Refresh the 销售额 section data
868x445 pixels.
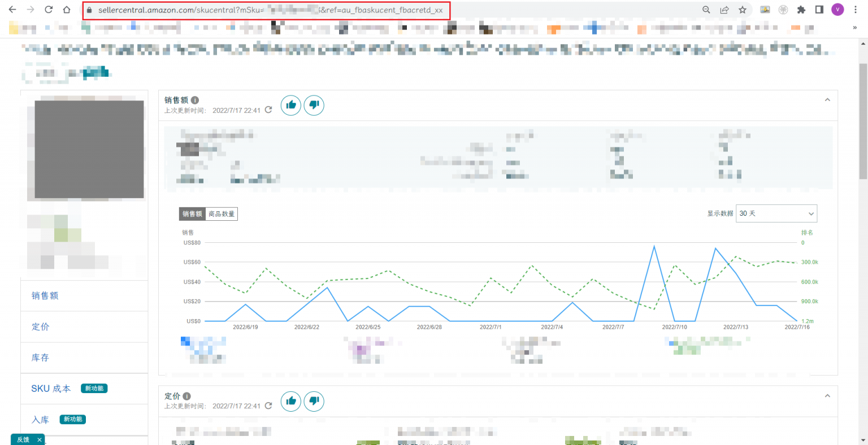click(268, 110)
